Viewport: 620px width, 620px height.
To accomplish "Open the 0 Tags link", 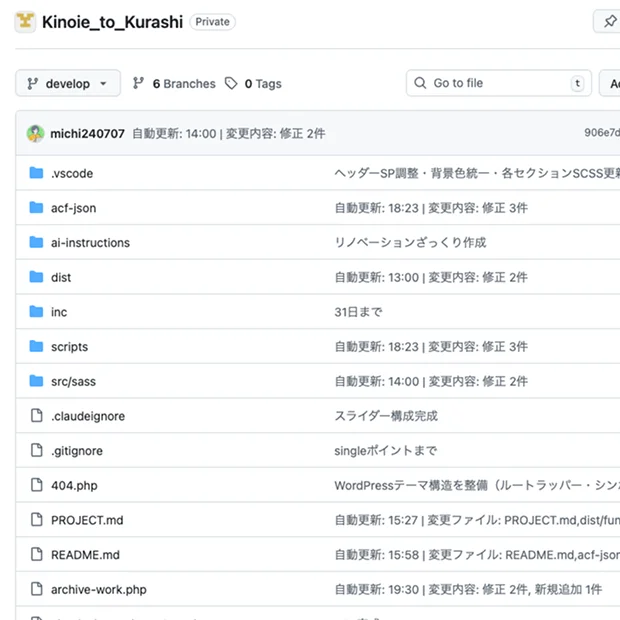I will click(263, 83).
